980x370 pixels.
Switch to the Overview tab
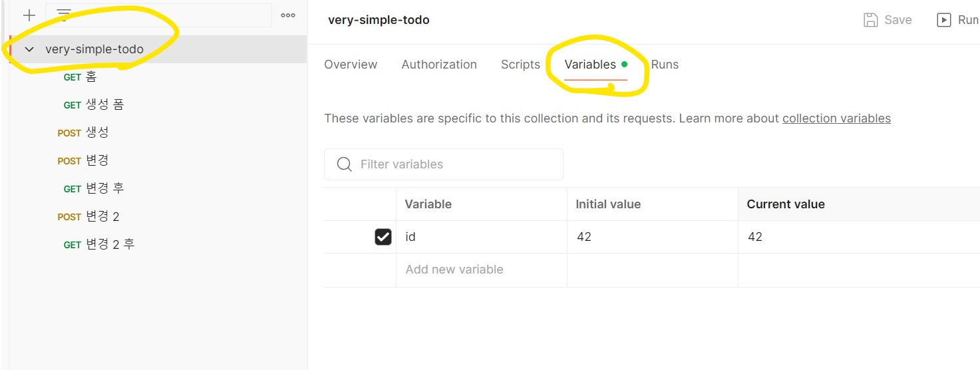pyautogui.click(x=351, y=65)
